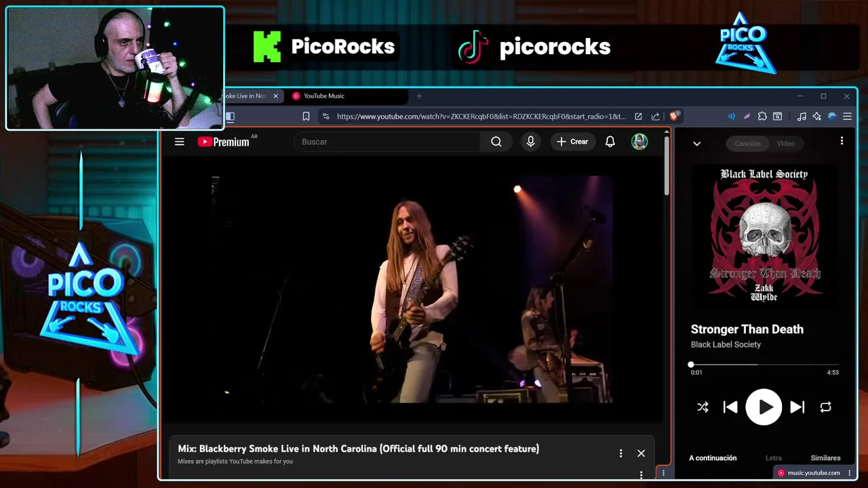Click the Mix: Blackberry Smoke Live title
The height and width of the screenshot is (488, 868).
click(x=358, y=449)
